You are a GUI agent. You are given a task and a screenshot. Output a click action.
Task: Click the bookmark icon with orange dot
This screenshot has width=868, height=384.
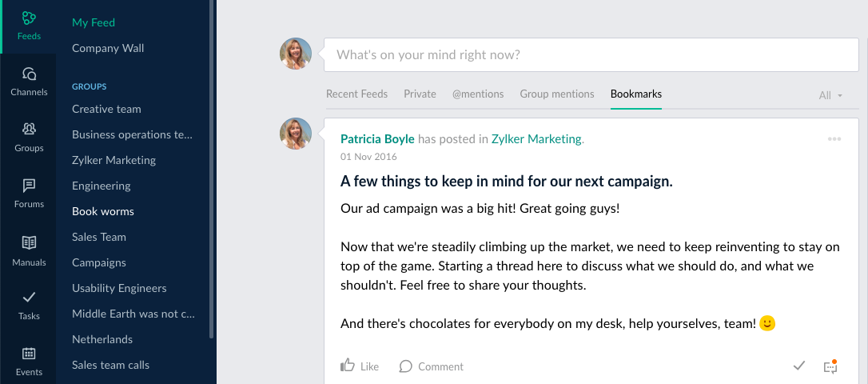point(830,366)
